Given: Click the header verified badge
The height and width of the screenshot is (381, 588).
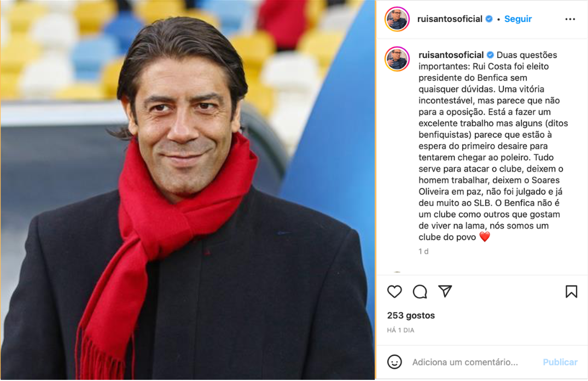Looking at the screenshot, I should 489,19.
